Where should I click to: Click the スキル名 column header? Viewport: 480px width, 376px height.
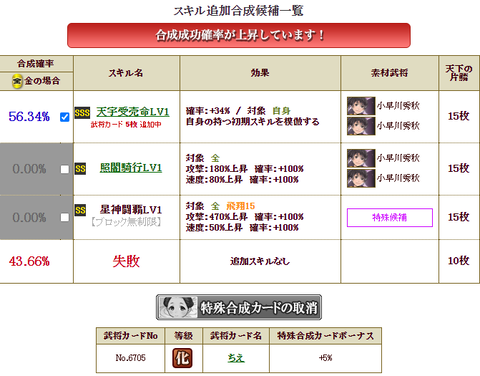(126, 73)
